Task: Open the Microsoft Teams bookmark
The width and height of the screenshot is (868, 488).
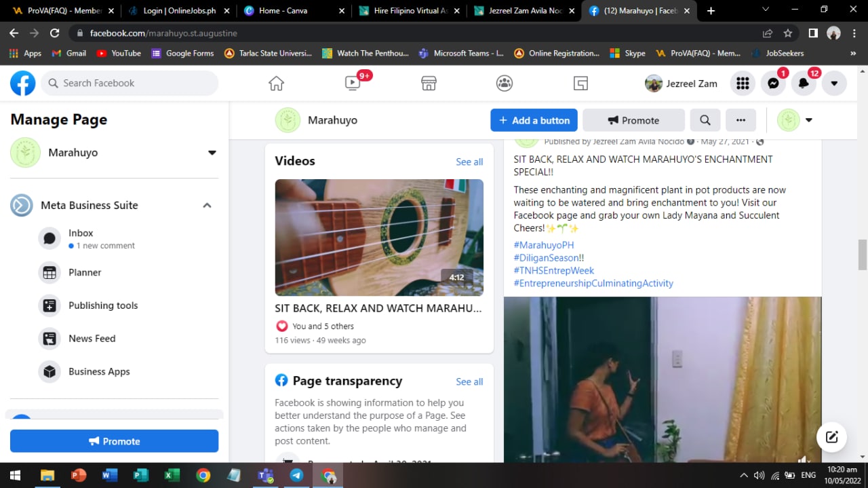Action: click(x=461, y=53)
